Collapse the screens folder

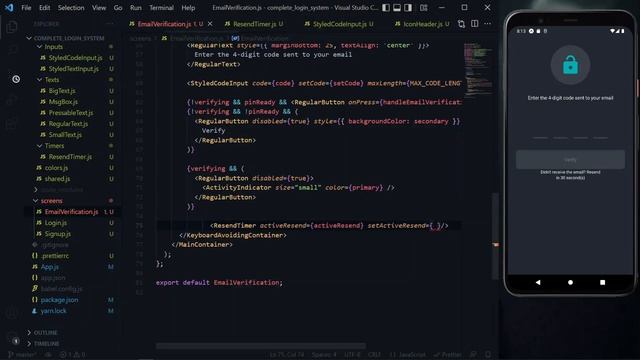click(x=36, y=200)
